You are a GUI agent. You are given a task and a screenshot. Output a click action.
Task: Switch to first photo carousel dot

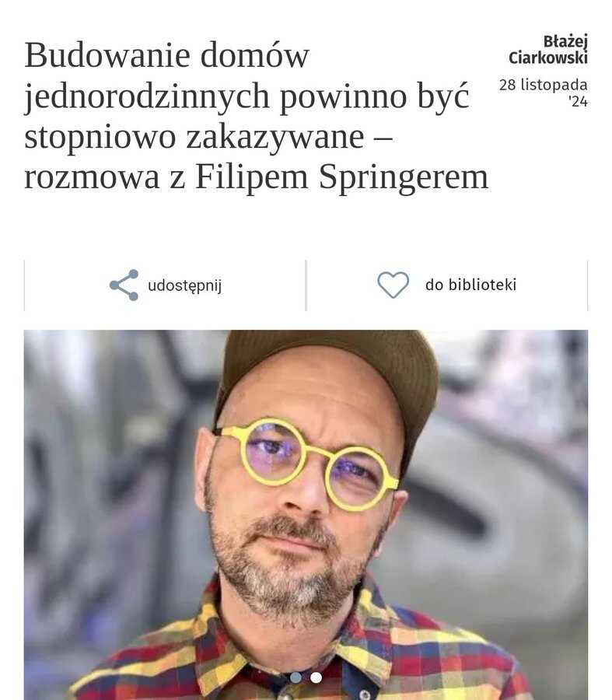[296, 677]
